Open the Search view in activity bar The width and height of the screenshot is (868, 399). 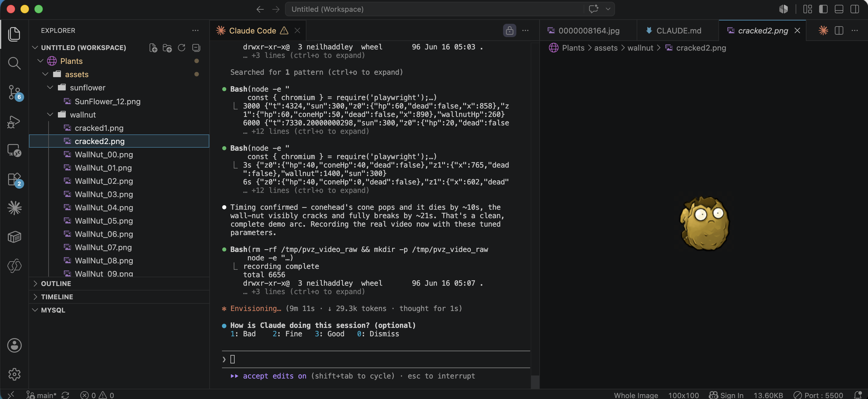(x=14, y=63)
